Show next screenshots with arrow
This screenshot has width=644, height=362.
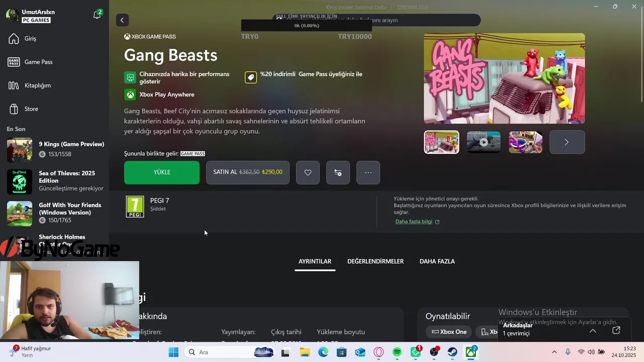[567, 142]
